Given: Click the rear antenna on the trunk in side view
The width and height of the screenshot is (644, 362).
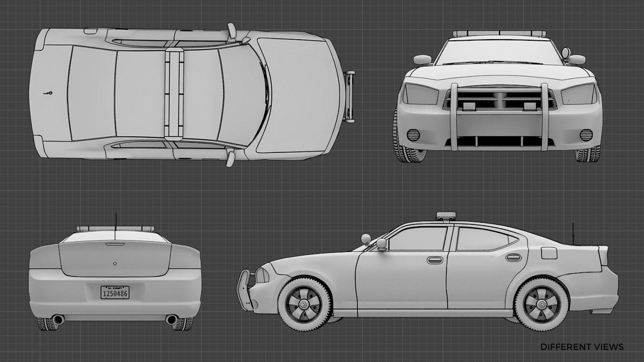Looking at the screenshot, I should click(x=574, y=234).
